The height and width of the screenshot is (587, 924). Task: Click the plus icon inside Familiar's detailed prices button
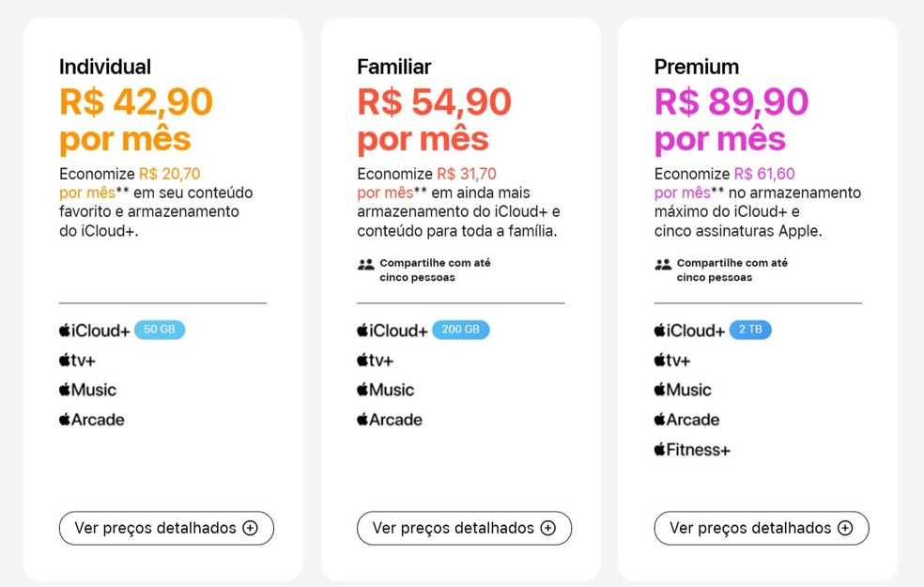pyautogui.click(x=547, y=528)
